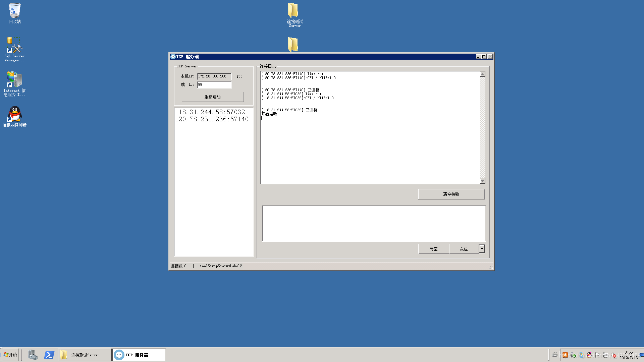644x362 pixels.
Task: Click the 发送 send button
Action: pos(464,249)
